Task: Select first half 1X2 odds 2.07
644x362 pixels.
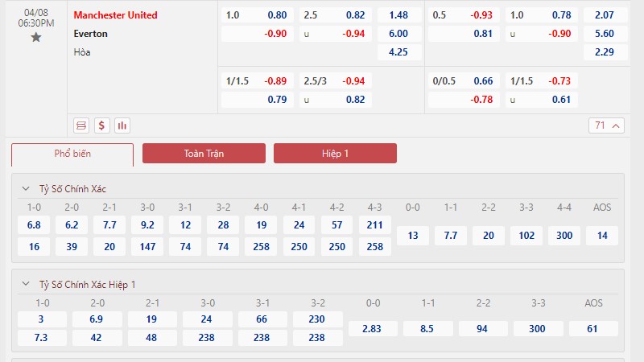Action: click(605, 15)
